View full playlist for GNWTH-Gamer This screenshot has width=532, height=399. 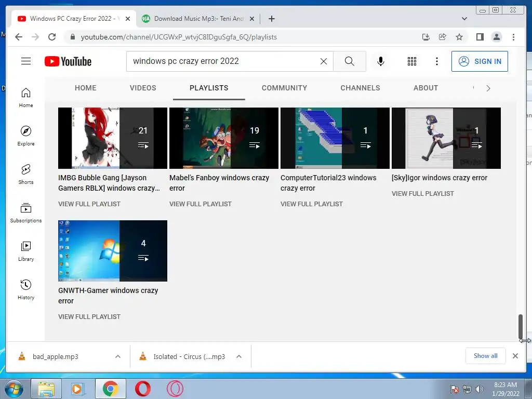coord(89,316)
